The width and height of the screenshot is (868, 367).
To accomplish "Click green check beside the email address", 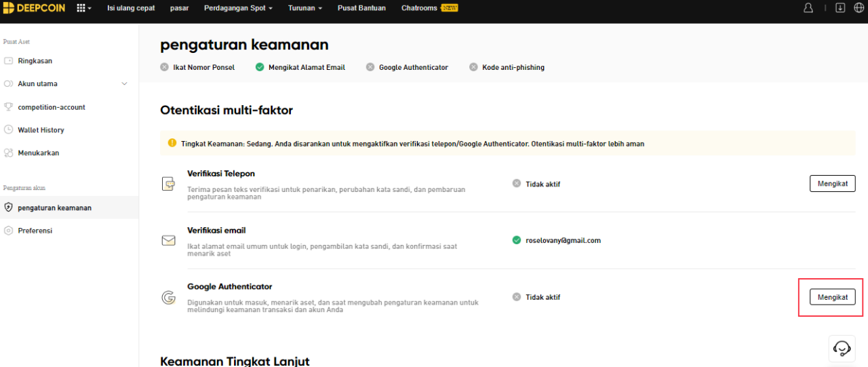I will click(517, 240).
